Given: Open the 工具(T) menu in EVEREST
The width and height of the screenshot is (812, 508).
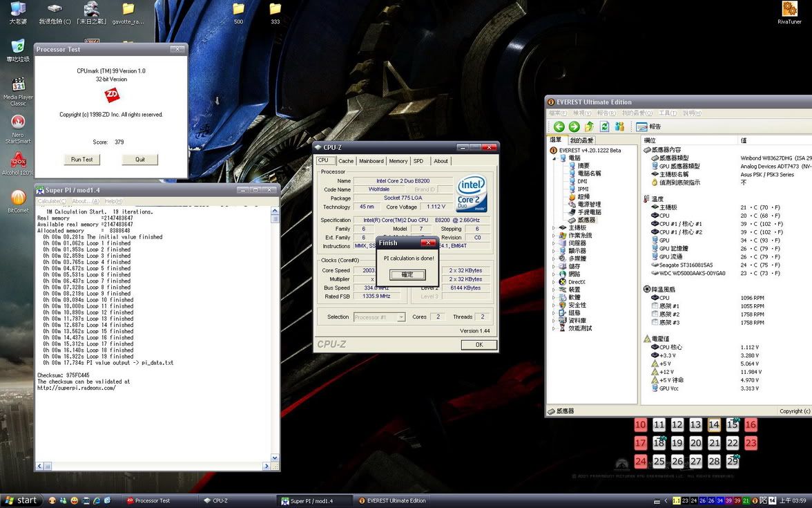Looking at the screenshot, I should click(x=668, y=113).
